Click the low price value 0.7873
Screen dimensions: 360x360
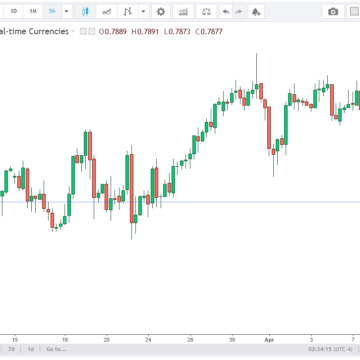point(179,32)
